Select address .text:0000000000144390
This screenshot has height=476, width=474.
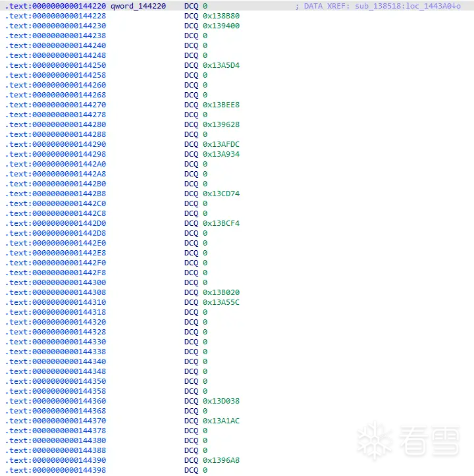click(x=55, y=460)
